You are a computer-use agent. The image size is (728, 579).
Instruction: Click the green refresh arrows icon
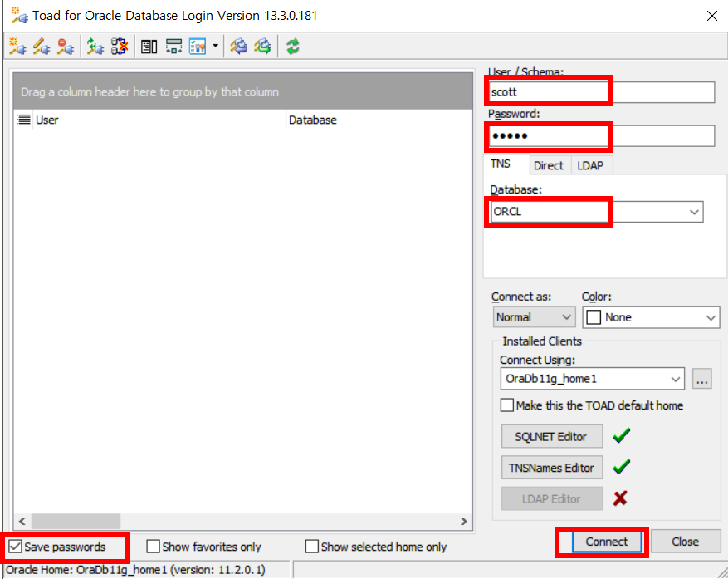coord(292,47)
